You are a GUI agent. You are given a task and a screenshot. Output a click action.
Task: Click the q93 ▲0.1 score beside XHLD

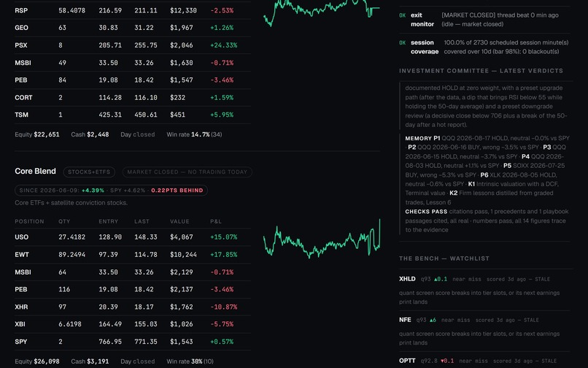434,279
